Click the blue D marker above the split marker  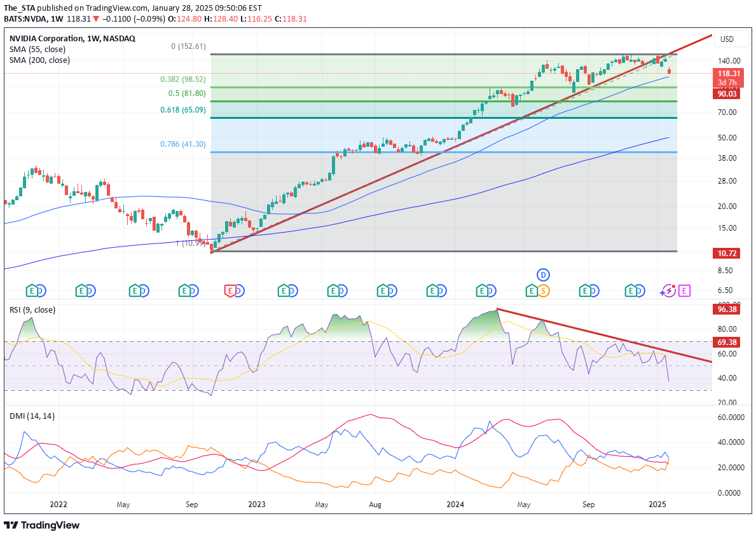click(x=544, y=275)
